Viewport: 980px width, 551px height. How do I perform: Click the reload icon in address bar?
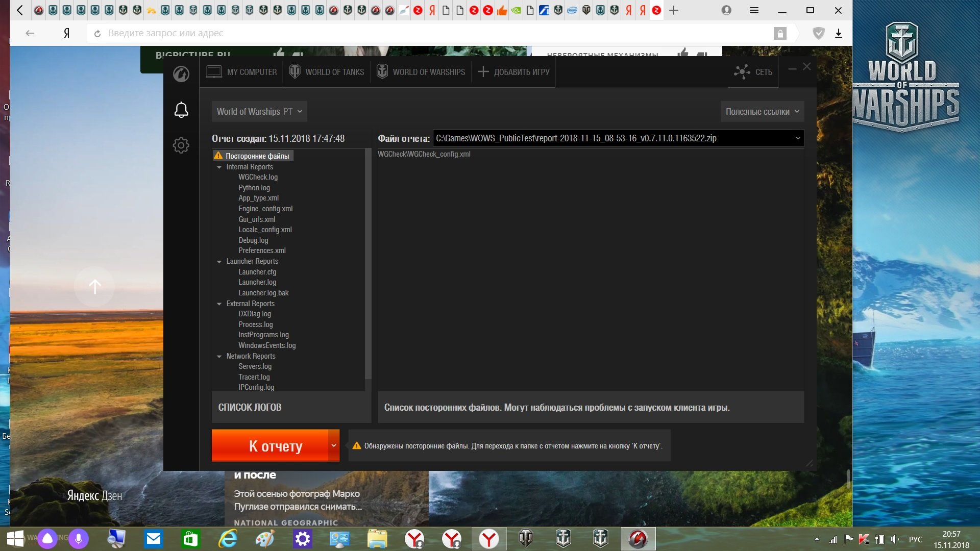97,34
